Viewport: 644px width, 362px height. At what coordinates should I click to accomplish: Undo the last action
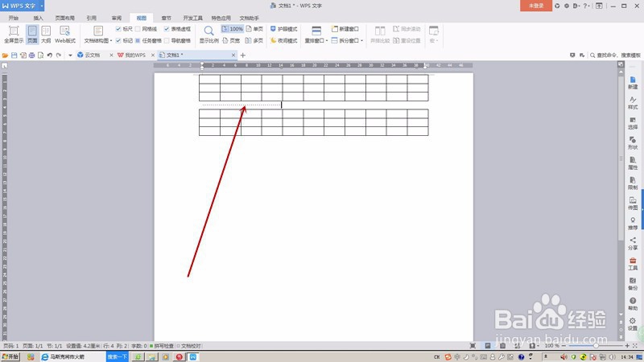click(x=50, y=55)
